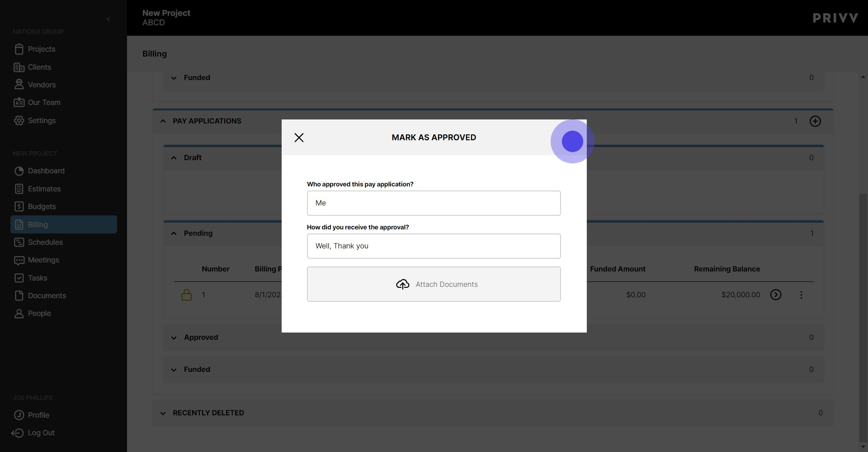Click the Tasks checkbox icon
868x452 pixels.
click(x=19, y=278)
